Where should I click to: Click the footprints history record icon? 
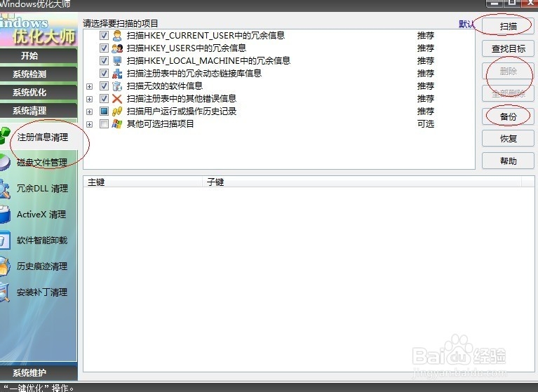pyautogui.click(x=117, y=111)
